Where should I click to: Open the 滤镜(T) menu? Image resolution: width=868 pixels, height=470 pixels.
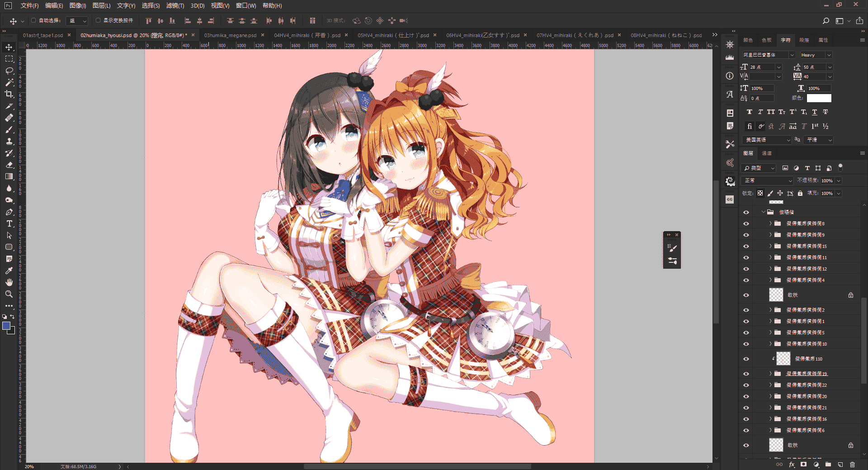pos(175,5)
